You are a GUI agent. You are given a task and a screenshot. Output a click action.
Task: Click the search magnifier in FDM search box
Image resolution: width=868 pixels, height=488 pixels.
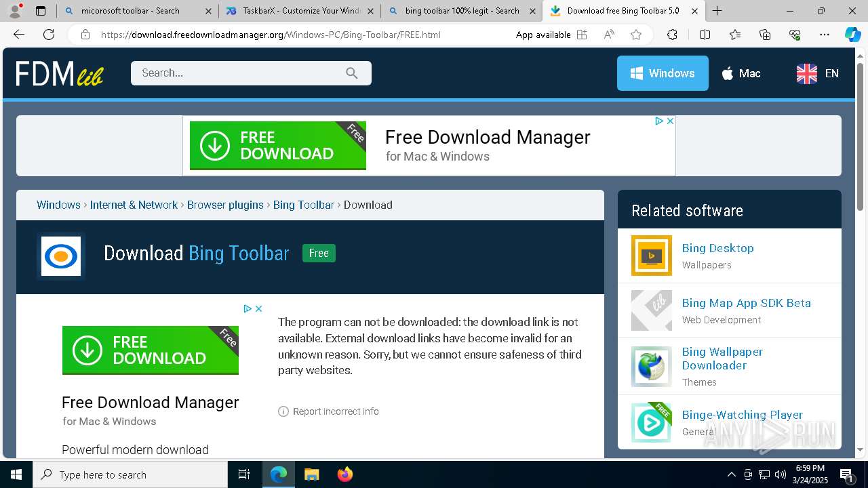point(351,73)
